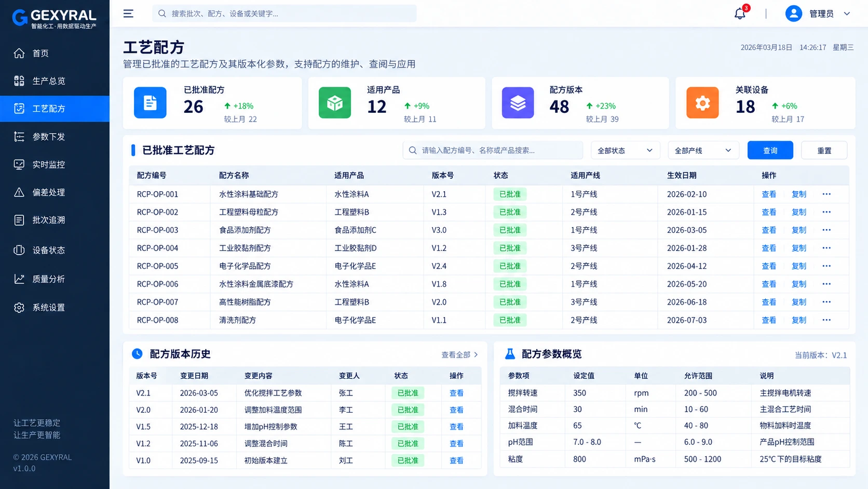Click the 关联设备 orange gear icon

pyautogui.click(x=702, y=102)
